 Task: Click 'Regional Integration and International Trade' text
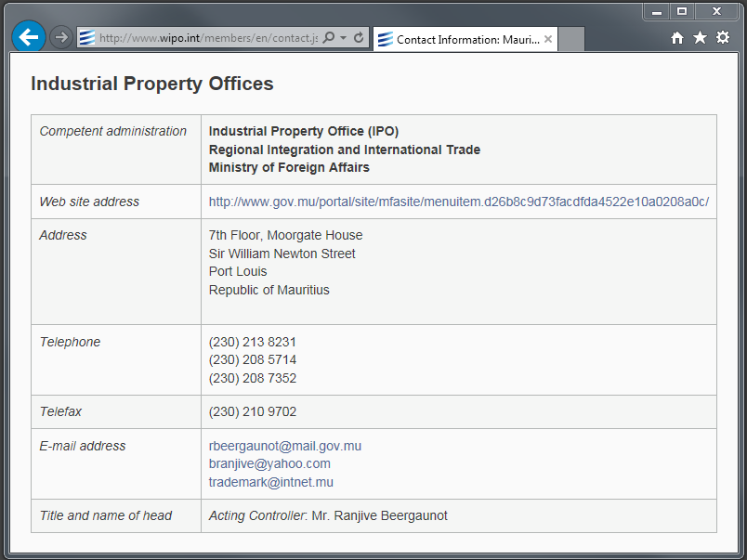click(345, 150)
